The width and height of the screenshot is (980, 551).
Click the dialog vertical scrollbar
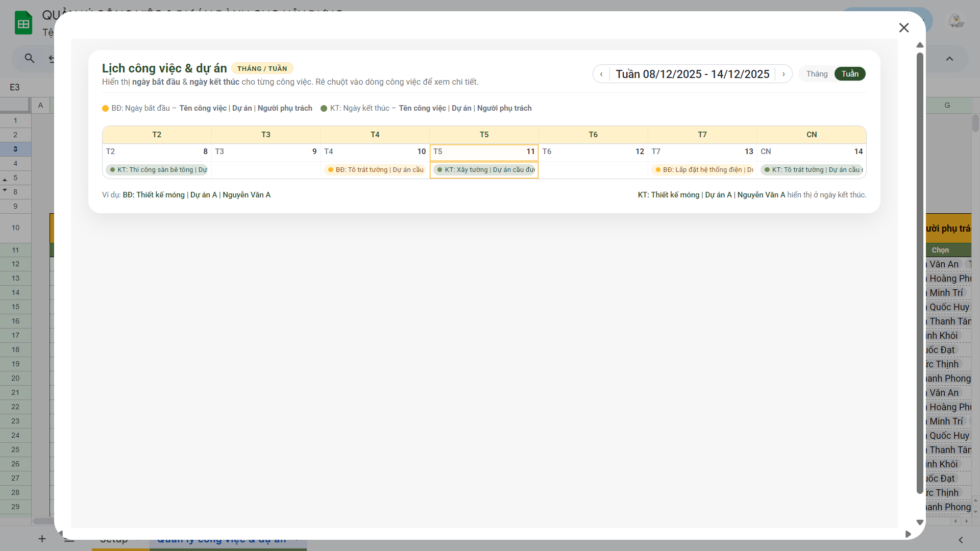pos(920,273)
